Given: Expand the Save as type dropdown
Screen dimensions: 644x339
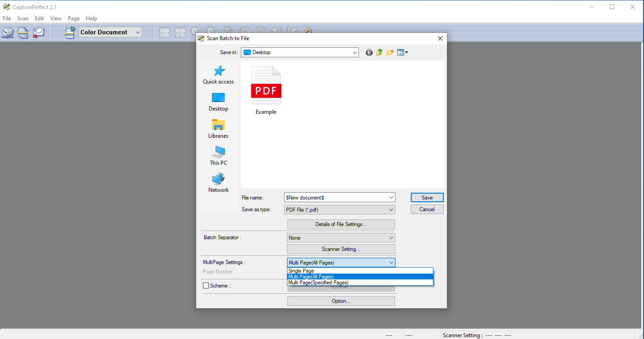Looking at the screenshot, I should point(391,210).
